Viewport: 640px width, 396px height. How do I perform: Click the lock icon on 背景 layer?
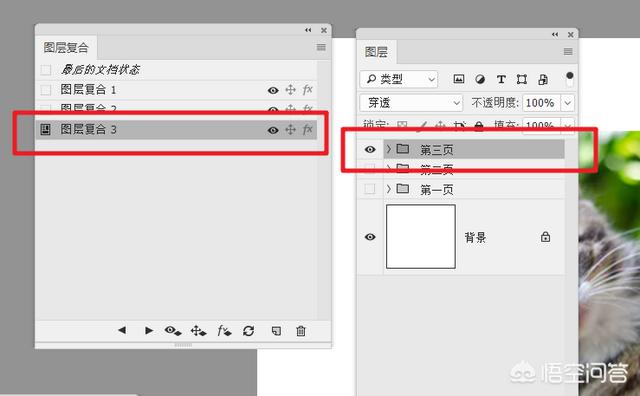tap(545, 237)
